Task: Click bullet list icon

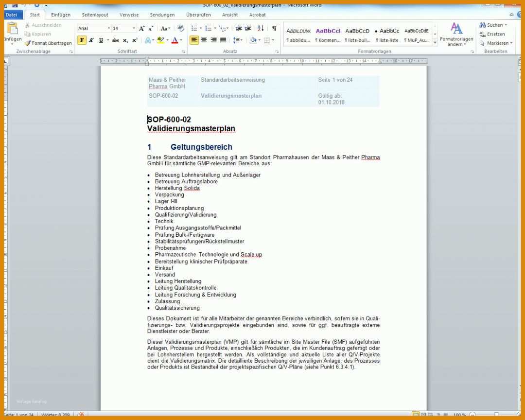Action: 194,28
